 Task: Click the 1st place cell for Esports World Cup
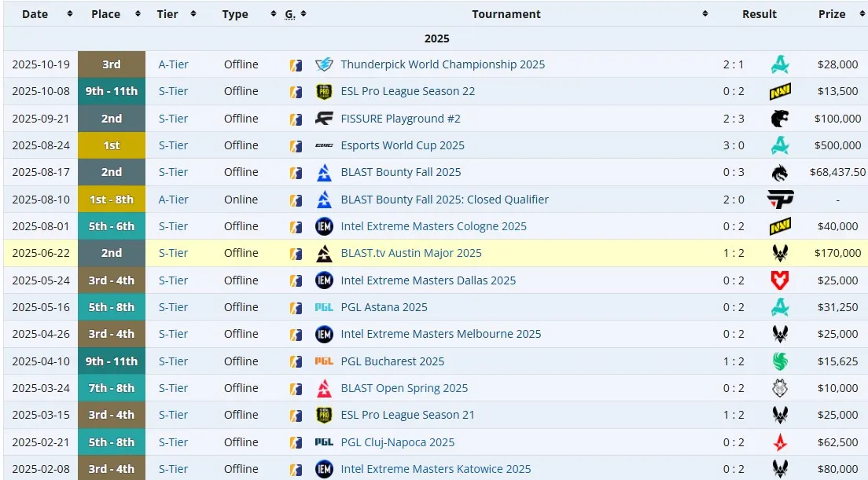(x=112, y=145)
